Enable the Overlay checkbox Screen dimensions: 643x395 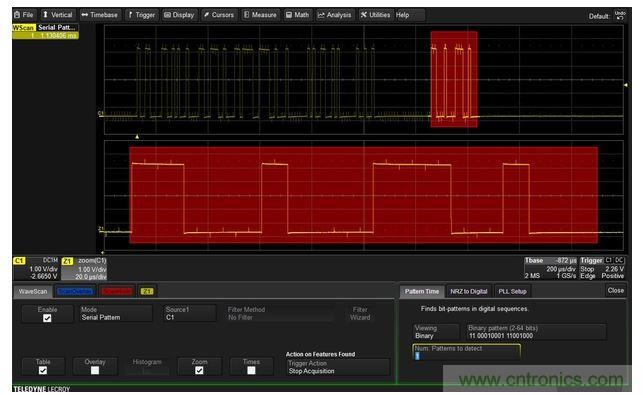tap(95, 370)
